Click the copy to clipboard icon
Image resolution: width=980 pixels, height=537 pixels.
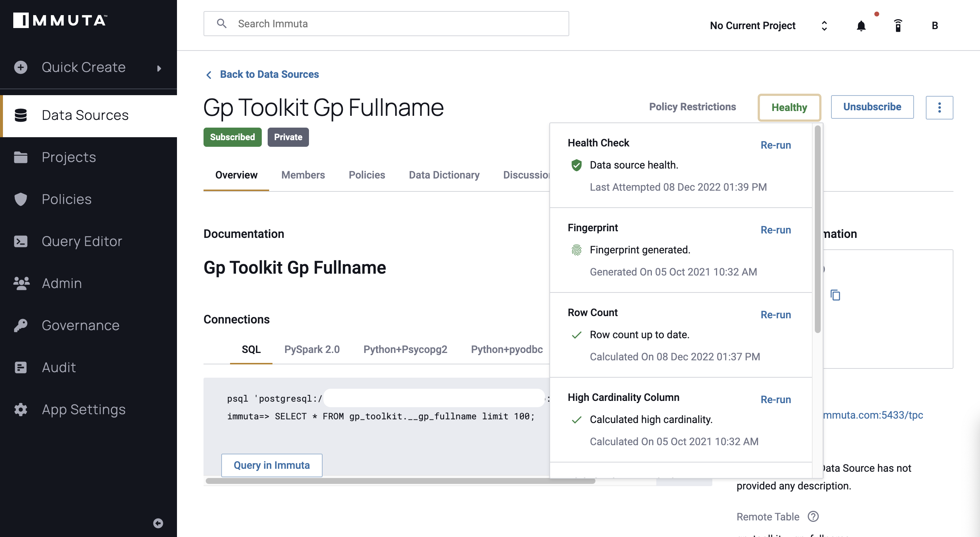click(x=835, y=295)
